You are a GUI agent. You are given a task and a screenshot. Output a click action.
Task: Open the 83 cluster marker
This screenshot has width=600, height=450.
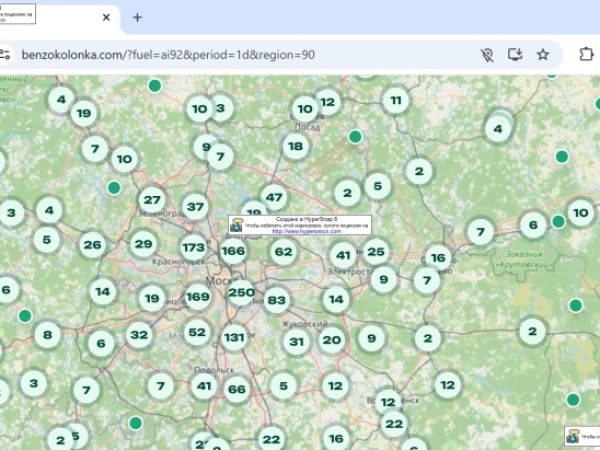pyautogui.click(x=277, y=300)
